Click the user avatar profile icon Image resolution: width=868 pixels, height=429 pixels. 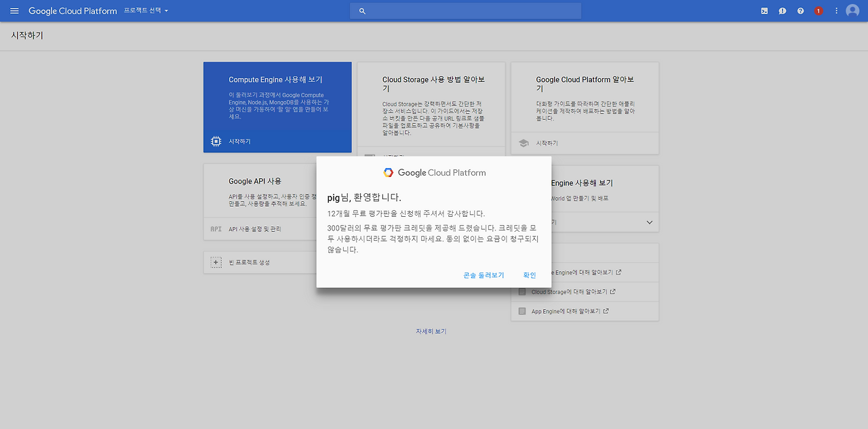[x=852, y=10]
